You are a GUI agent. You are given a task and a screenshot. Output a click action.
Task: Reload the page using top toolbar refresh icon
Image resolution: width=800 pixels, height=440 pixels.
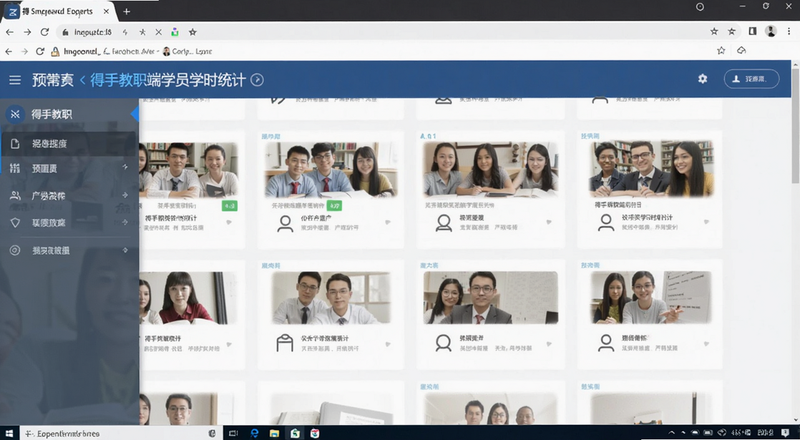click(x=44, y=32)
